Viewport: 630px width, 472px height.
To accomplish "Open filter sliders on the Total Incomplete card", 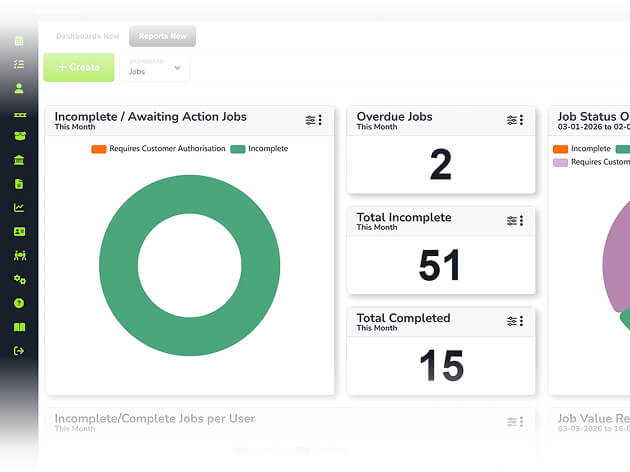I will point(511,221).
